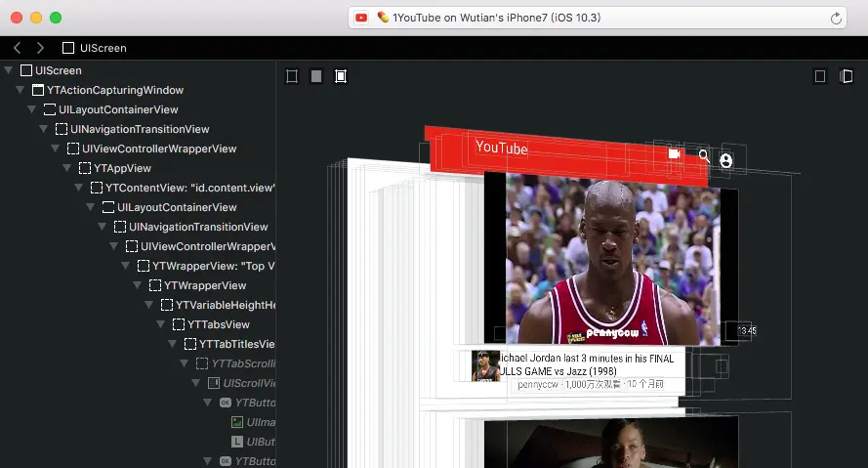This screenshot has height=468, width=868.
Task: Collapse the YTVariableHeightHe disclosure triangle
Action: coord(149,305)
